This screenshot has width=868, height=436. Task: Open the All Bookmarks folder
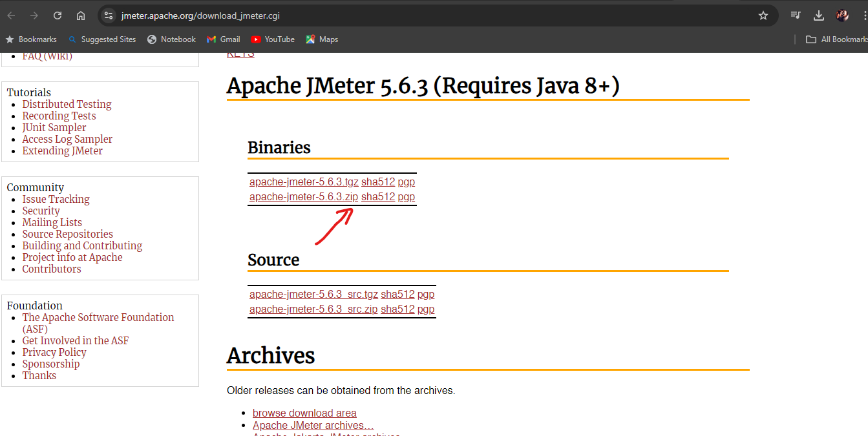836,39
